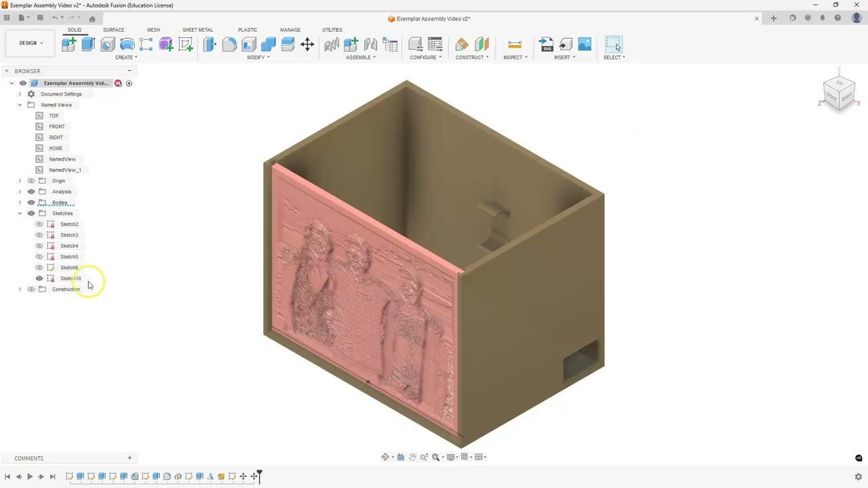Switch to the UTILITIES tab

click(332, 30)
